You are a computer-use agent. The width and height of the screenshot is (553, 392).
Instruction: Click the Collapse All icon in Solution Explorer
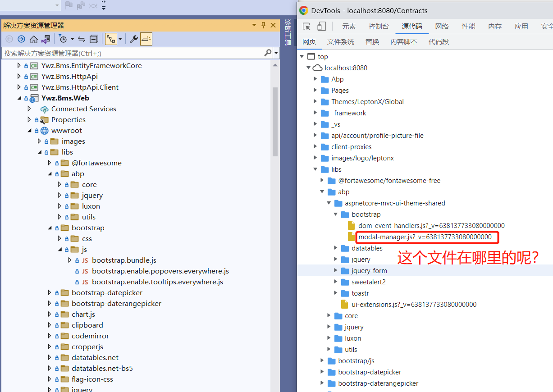pos(94,39)
